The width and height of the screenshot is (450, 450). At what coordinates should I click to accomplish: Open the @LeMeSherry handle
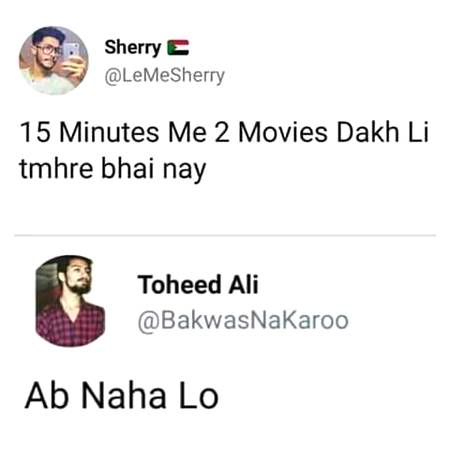(165, 76)
